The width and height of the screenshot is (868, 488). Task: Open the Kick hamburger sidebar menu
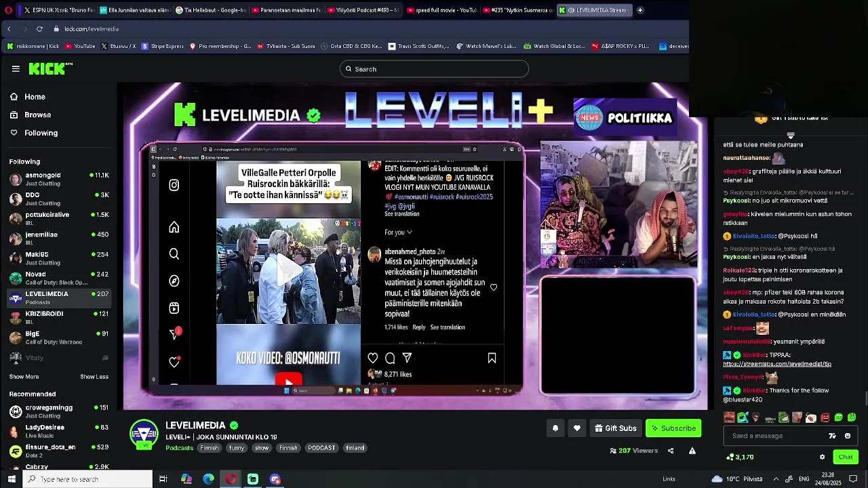click(x=16, y=68)
